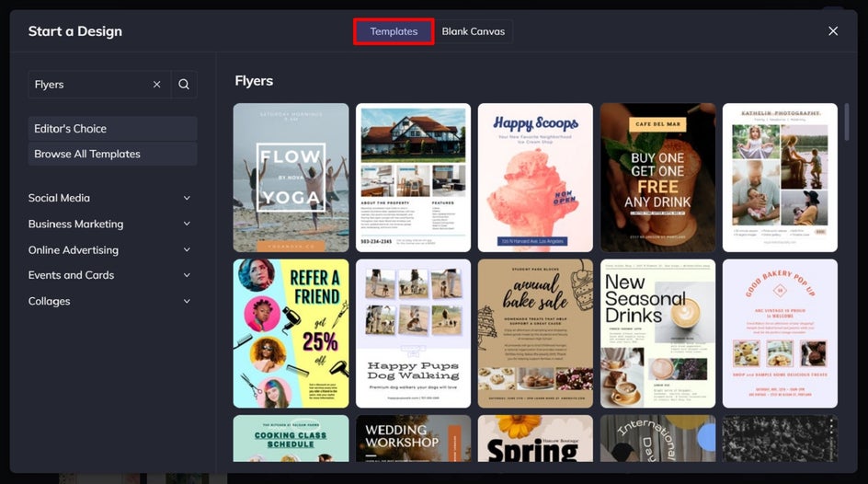Click inside the Flyers search field

click(88, 84)
